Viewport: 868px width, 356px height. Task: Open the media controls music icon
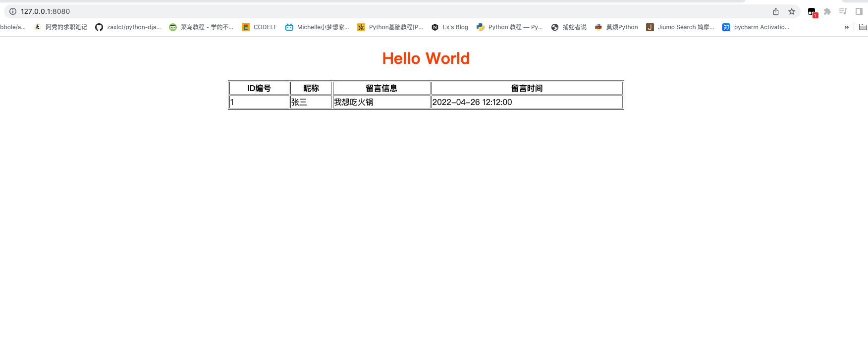point(843,11)
